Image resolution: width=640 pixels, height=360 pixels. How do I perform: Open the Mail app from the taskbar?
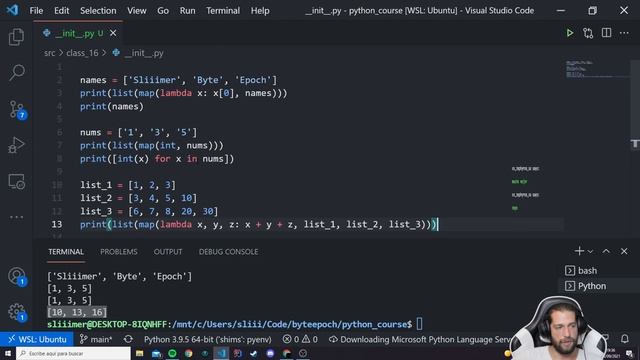(156, 353)
